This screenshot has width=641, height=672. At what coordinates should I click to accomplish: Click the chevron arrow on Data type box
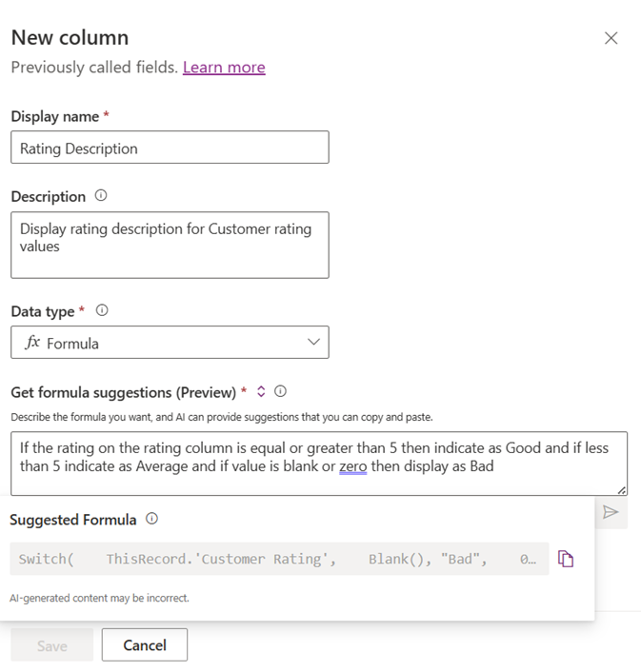coord(313,343)
